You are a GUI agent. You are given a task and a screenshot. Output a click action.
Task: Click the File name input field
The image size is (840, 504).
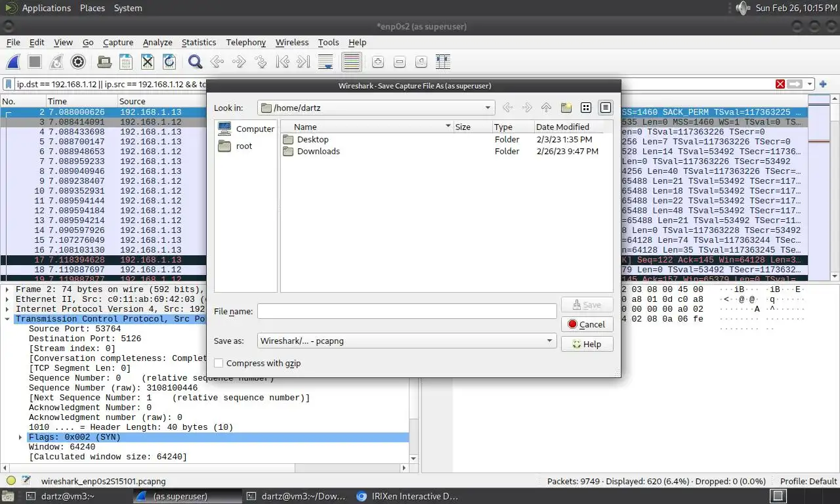[407, 311]
